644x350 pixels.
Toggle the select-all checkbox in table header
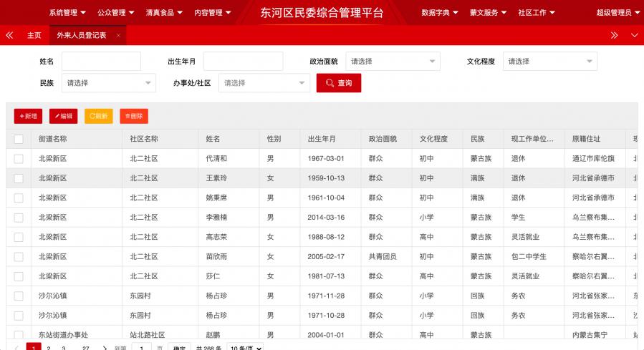[x=19, y=139]
